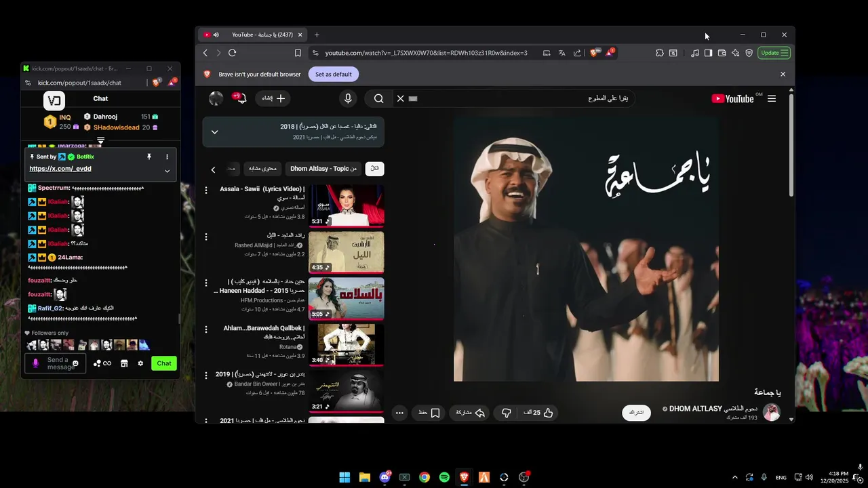Viewport: 868px width, 488px height.
Task: Open the x.com/_evdd link in Kick chat
Action: tap(60, 169)
